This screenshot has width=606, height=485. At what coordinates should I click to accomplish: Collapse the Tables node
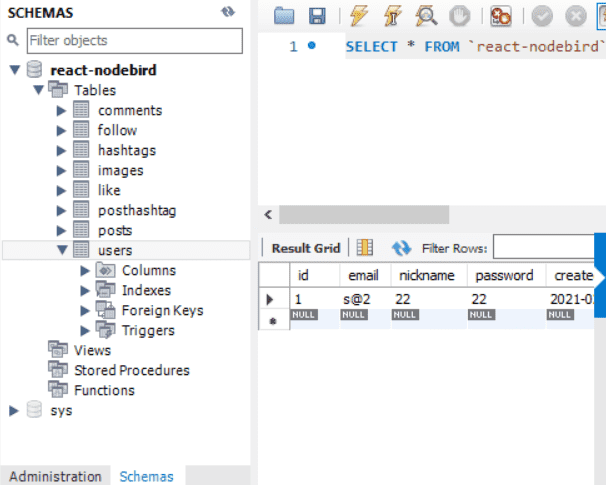(x=38, y=90)
